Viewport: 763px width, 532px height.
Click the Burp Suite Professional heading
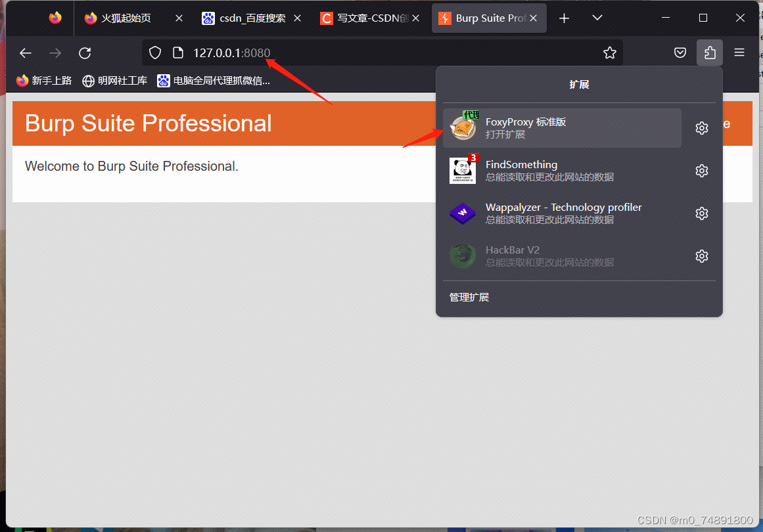[148, 123]
